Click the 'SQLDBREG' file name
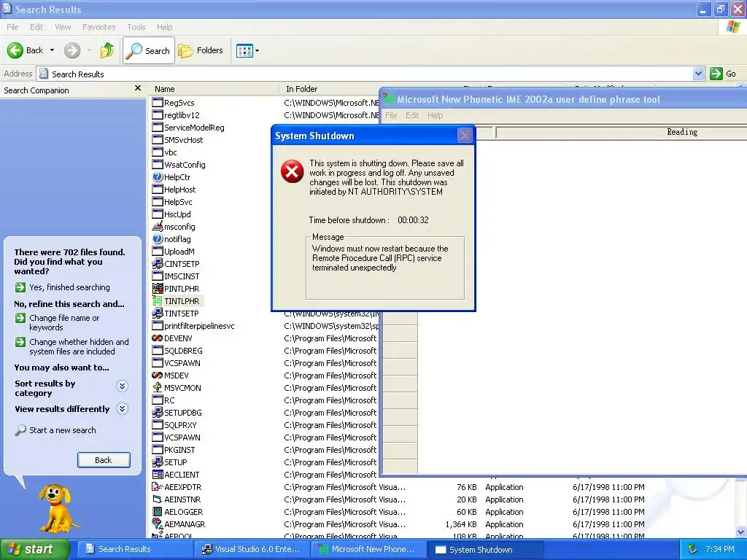The height and width of the screenshot is (560, 747). 183,351
